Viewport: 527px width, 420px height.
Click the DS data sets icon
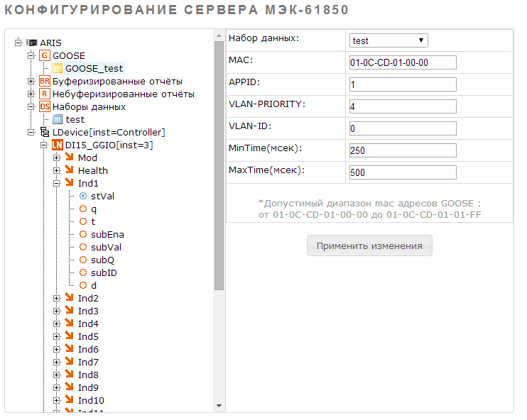(x=45, y=107)
